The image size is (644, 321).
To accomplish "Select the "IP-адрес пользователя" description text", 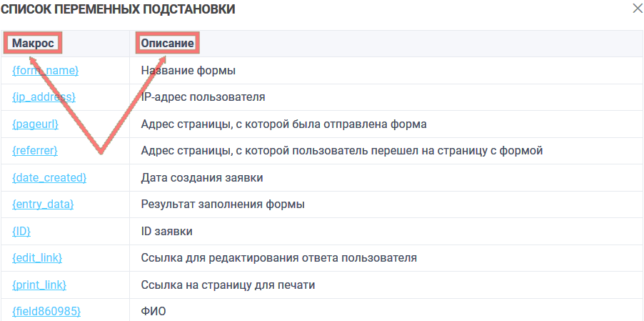I will click(x=203, y=97).
